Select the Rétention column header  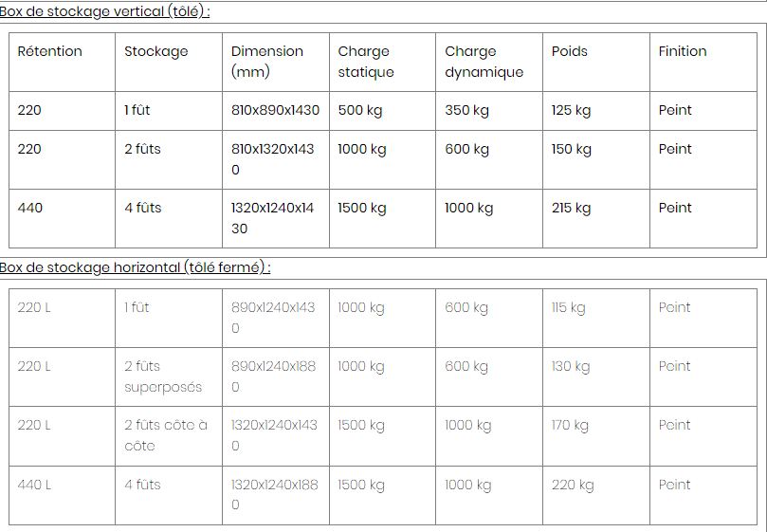(x=50, y=51)
